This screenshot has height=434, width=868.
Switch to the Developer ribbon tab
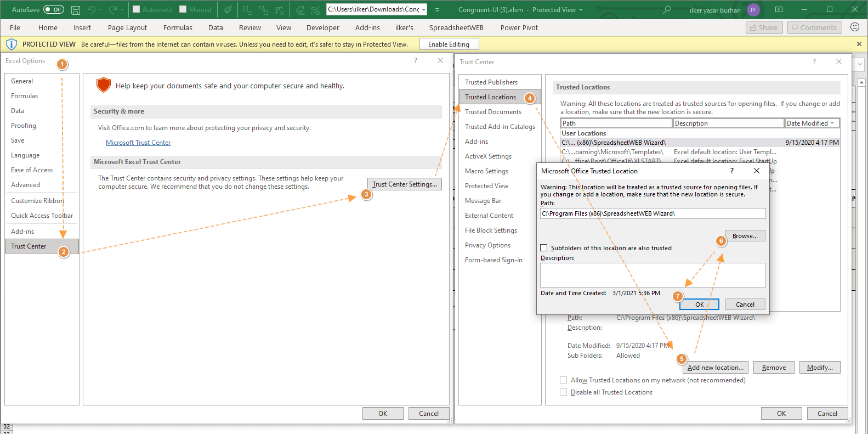point(322,27)
